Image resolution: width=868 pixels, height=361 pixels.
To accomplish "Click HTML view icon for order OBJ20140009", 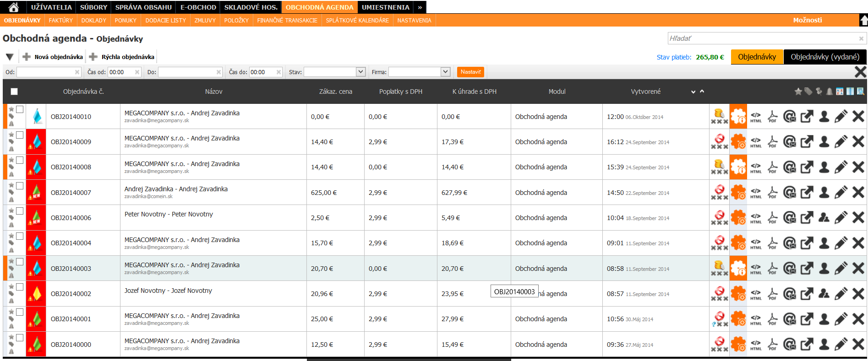I will pyautogui.click(x=756, y=142).
